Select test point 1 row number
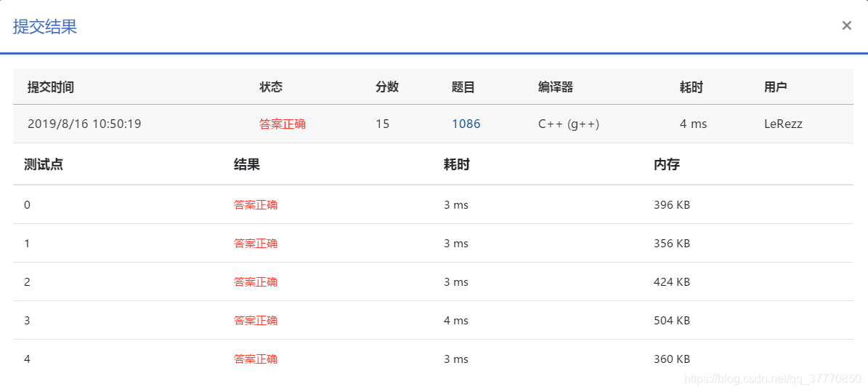 27,244
